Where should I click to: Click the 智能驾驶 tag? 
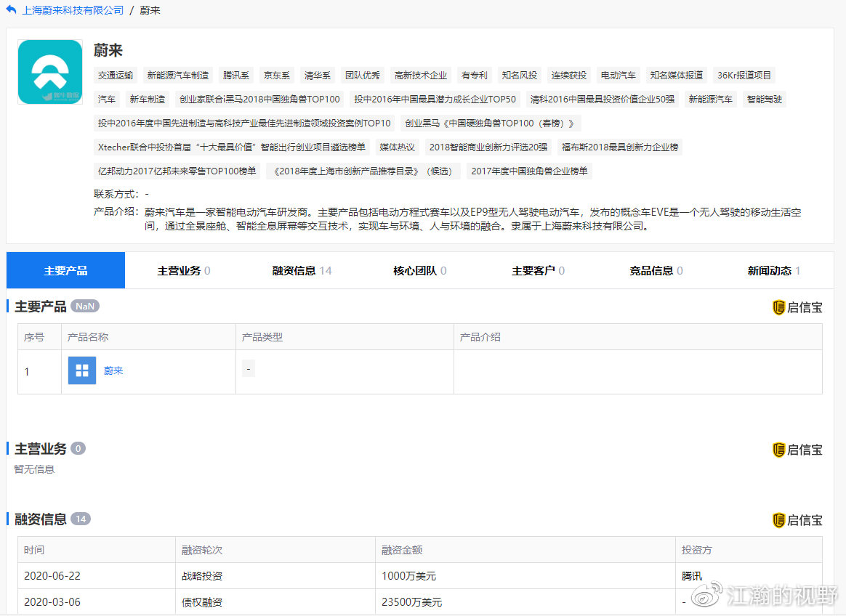coord(765,99)
